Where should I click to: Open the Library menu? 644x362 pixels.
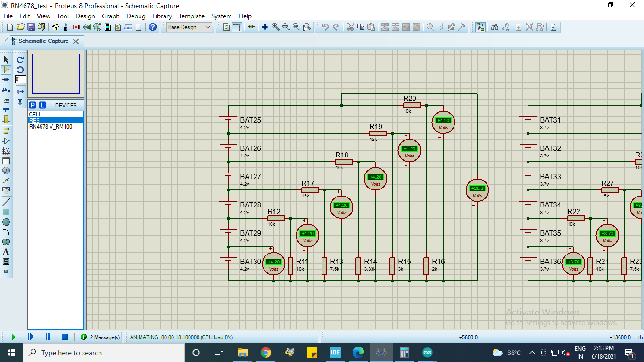[x=162, y=16]
